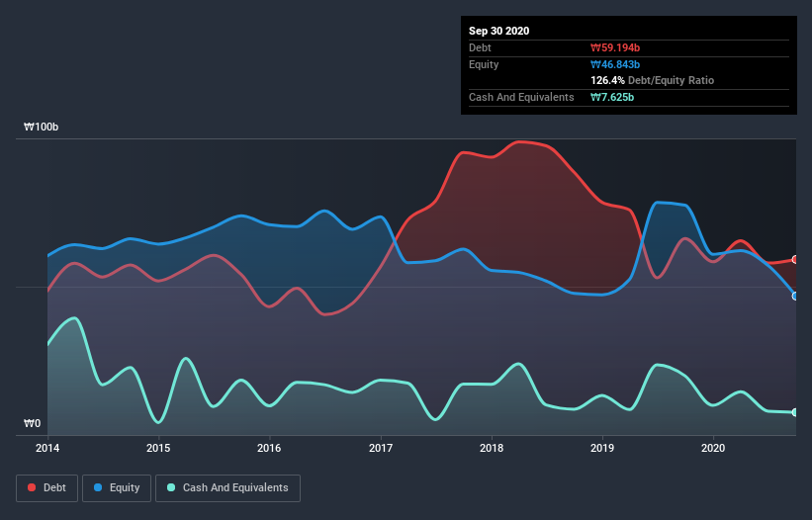This screenshot has width=812, height=520.
Task: Toggle the Debt series in legend
Action: (x=47, y=488)
